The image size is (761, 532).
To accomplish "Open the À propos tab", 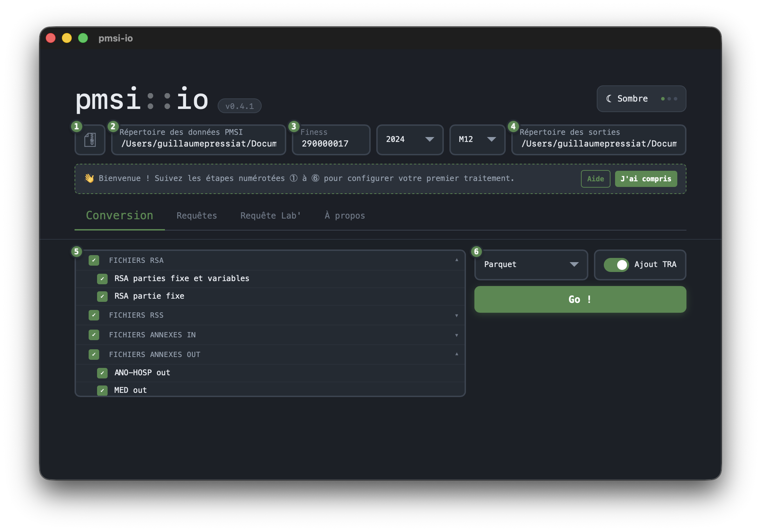I will coord(345,216).
